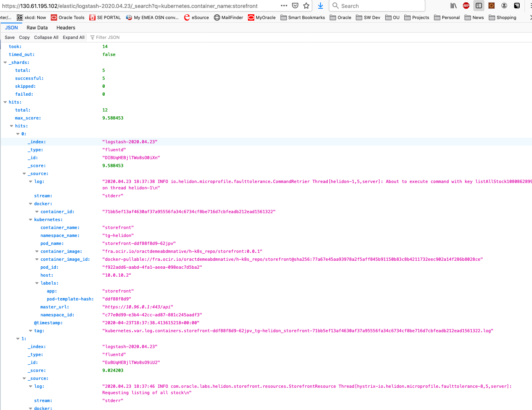Select the host value 10.0.10.2
532x410 pixels.
coord(117,275)
